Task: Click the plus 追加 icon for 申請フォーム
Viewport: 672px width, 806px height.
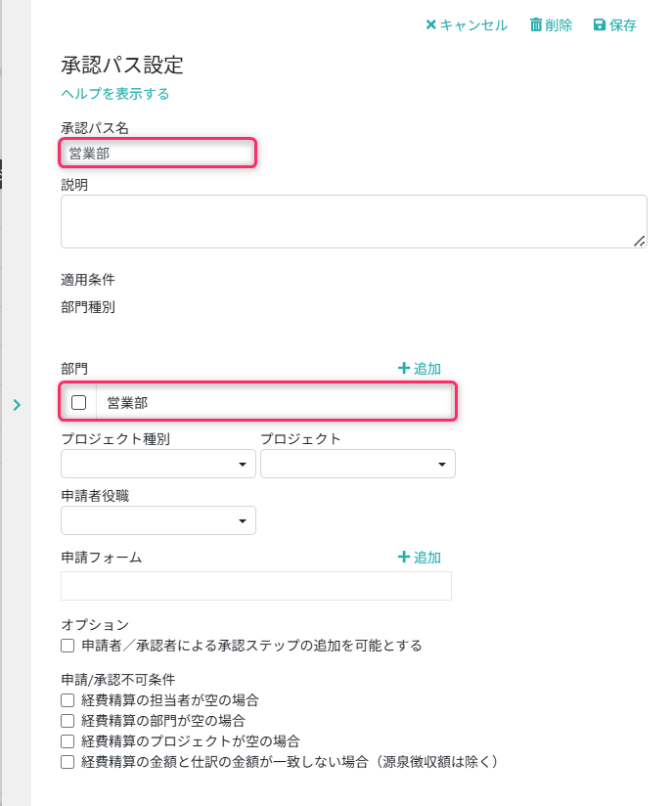Action: 404,558
